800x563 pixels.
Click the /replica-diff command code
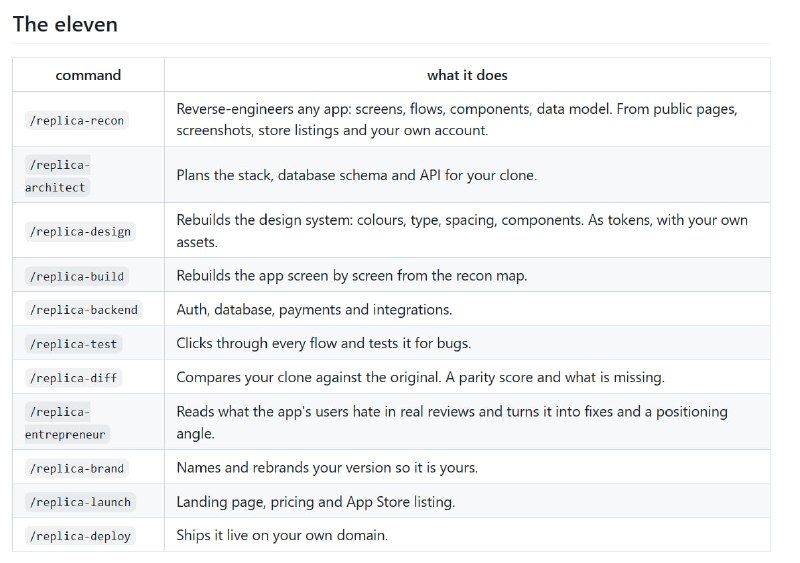point(73,378)
